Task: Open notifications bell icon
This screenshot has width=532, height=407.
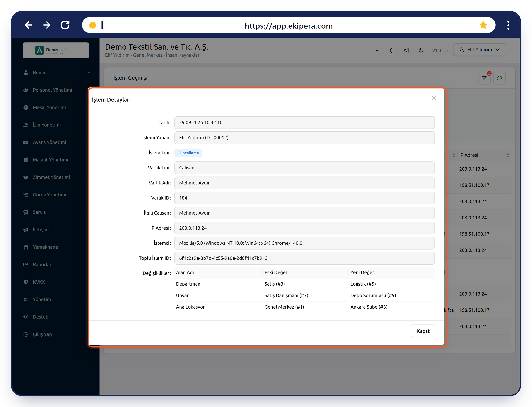Action: (x=392, y=50)
